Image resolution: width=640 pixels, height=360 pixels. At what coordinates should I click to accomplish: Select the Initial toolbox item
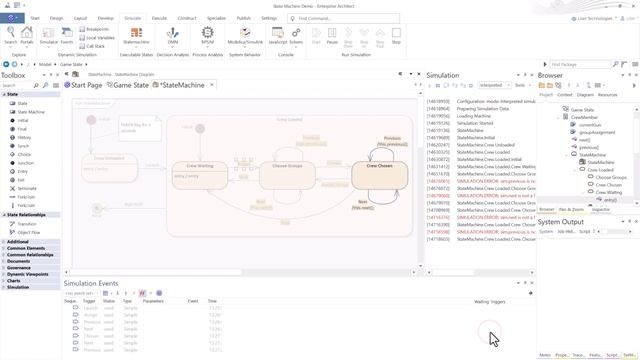[19, 120]
